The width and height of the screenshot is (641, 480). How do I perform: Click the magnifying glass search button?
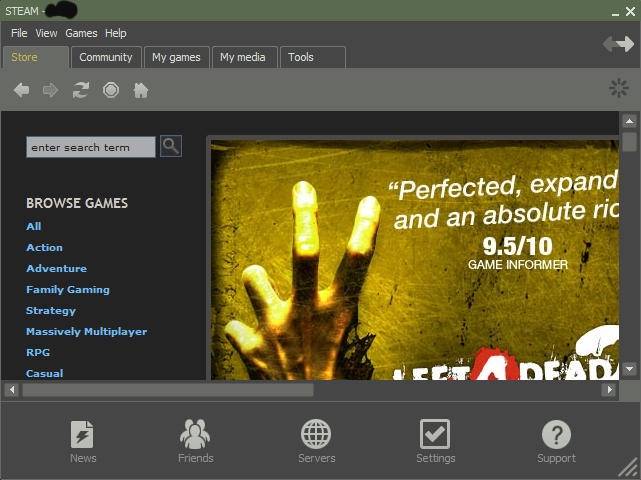tap(171, 146)
